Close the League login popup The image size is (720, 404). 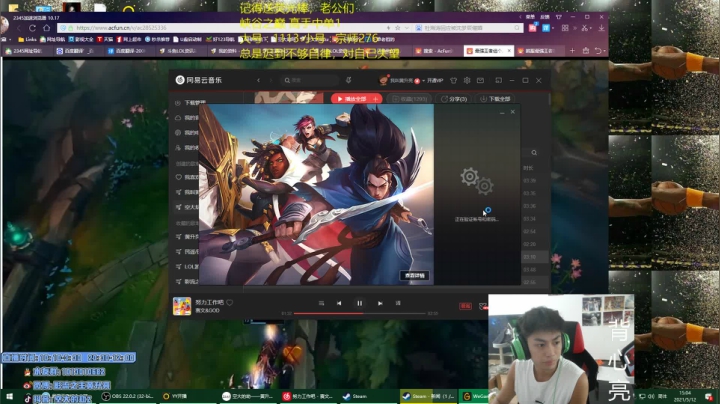(x=513, y=112)
